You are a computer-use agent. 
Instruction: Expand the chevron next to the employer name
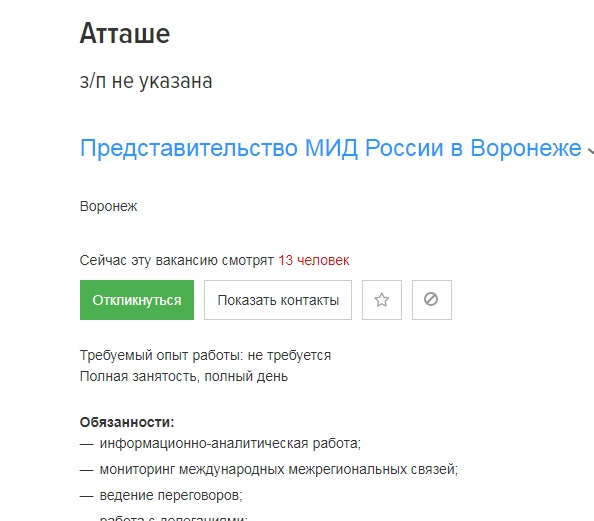(591, 150)
